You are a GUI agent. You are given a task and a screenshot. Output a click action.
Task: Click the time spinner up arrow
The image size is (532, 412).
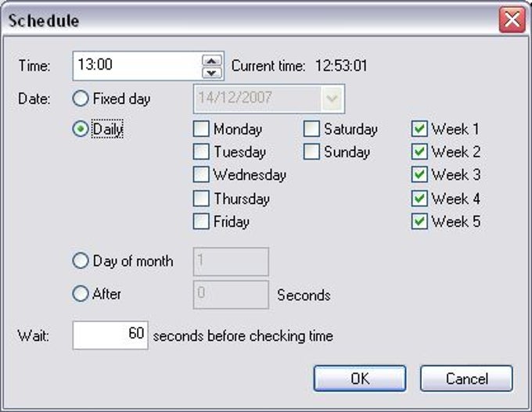[211, 60]
